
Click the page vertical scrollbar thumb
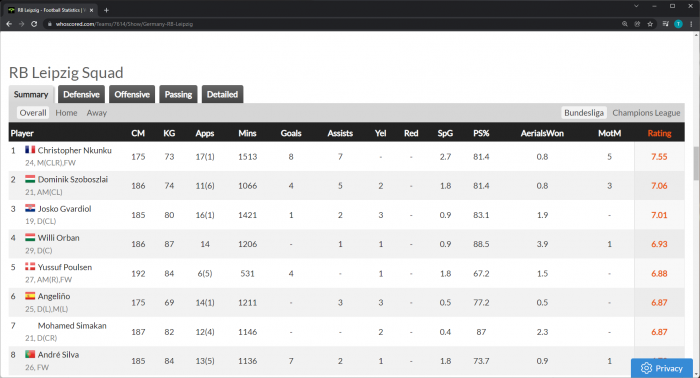click(696, 163)
